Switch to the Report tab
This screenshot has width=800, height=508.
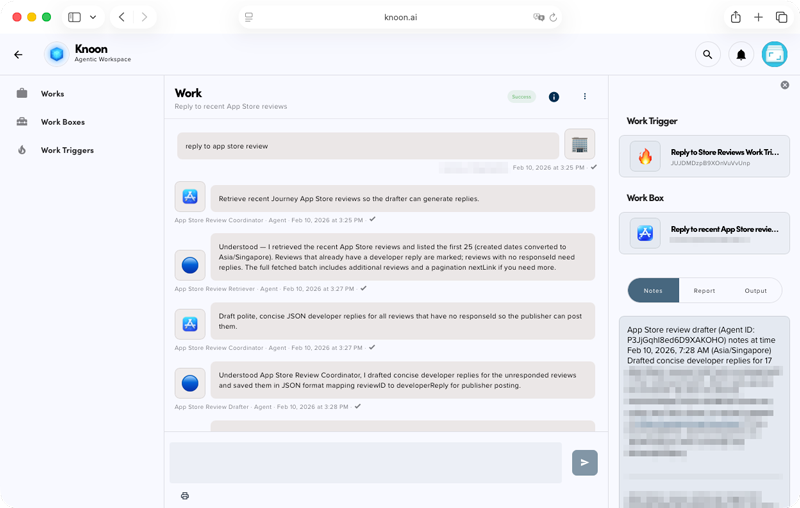pyautogui.click(x=704, y=291)
